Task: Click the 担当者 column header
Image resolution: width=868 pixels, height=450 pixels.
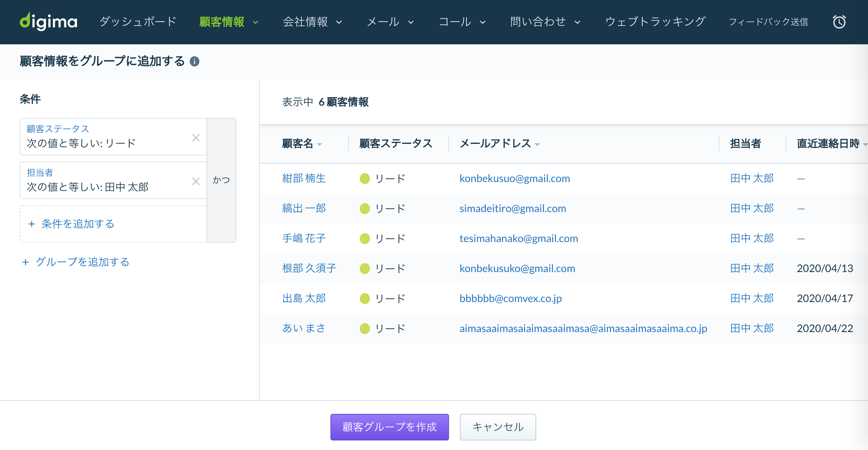Action: [x=745, y=144]
